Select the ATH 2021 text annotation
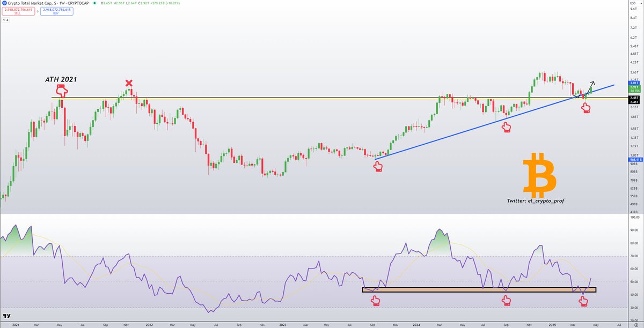This screenshot has height=328, width=644. (61, 79)
